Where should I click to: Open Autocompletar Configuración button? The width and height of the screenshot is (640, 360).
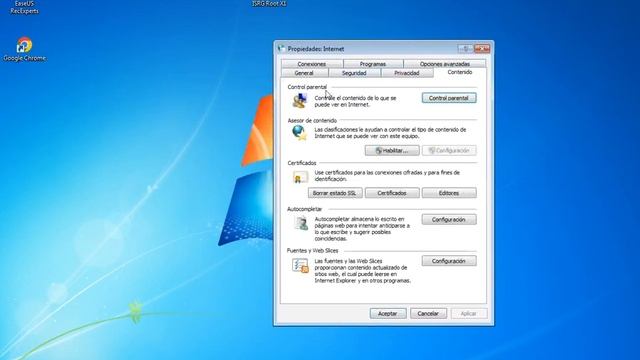pyautogui.click(x=449, y=220)
